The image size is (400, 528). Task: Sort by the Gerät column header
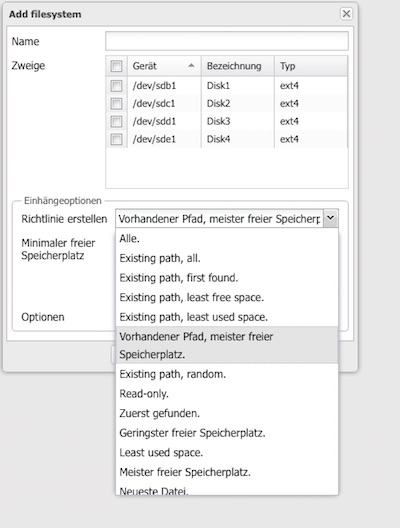pos(164,66)
